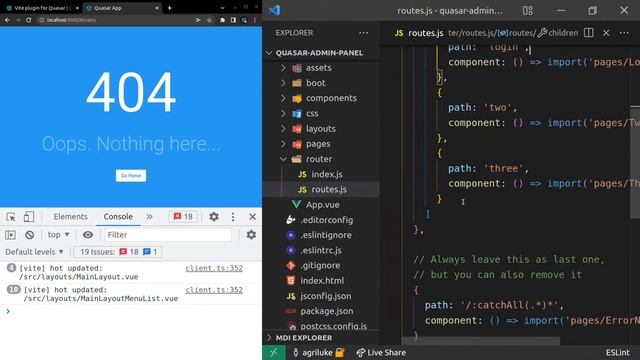Open the DevTools customize three-dot menu
Viewport: 640px width, 360px height.
233,217
